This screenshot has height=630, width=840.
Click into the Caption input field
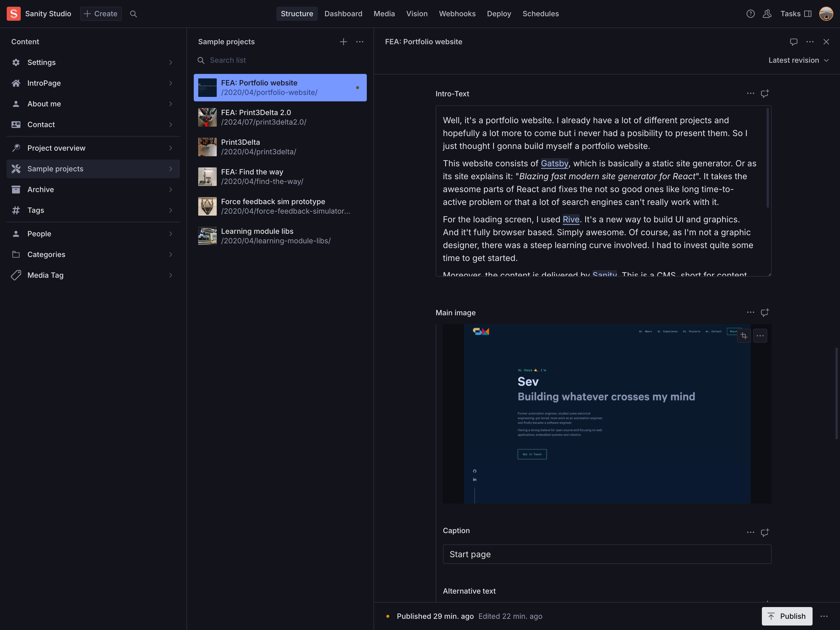coord(607,554)
